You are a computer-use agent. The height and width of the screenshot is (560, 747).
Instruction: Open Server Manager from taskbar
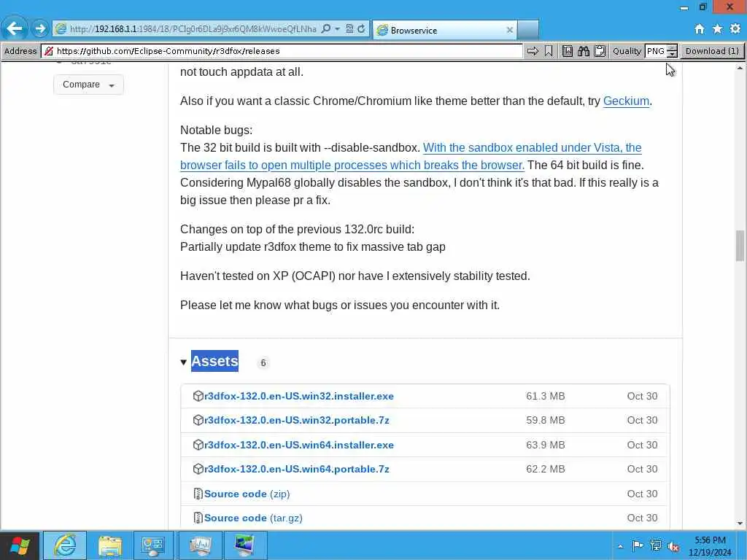(x=154, y=545)
